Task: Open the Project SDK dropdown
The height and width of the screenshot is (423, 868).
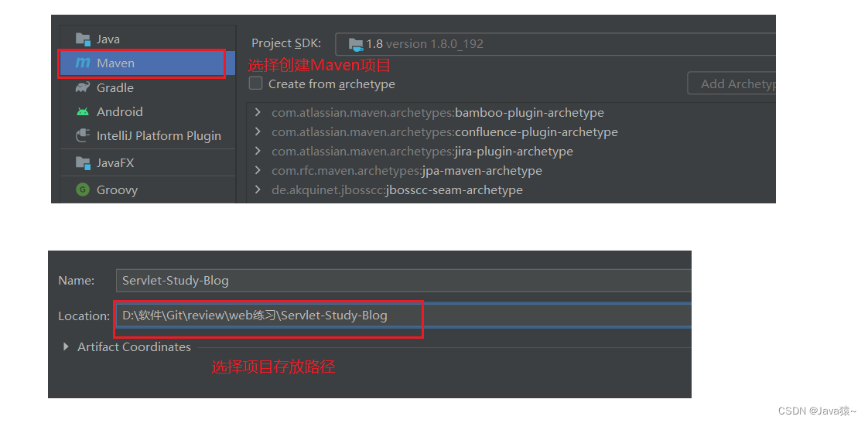Action: 555,44
